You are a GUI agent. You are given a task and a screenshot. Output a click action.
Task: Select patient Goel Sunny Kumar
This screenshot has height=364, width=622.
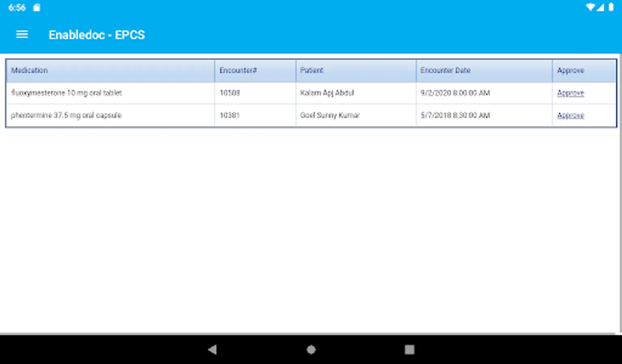[330, 115]
